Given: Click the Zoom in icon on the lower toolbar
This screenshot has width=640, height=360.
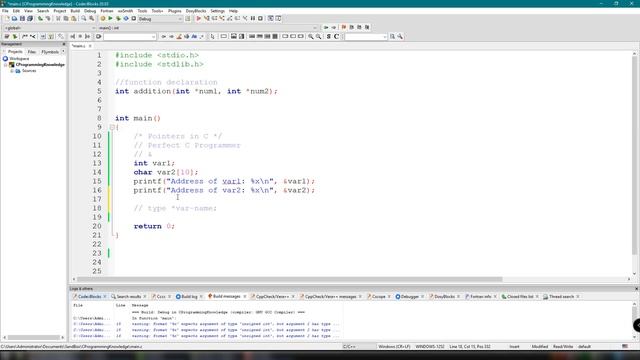Looking at the screenshot, I should coord(311,37).
